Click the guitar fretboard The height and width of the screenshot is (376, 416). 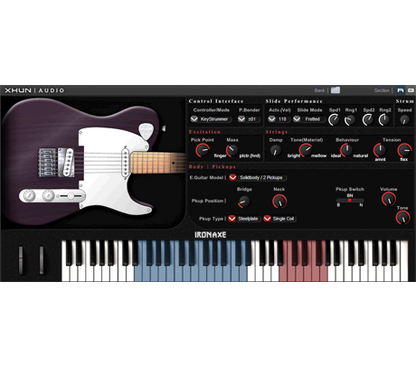(157, 162)
